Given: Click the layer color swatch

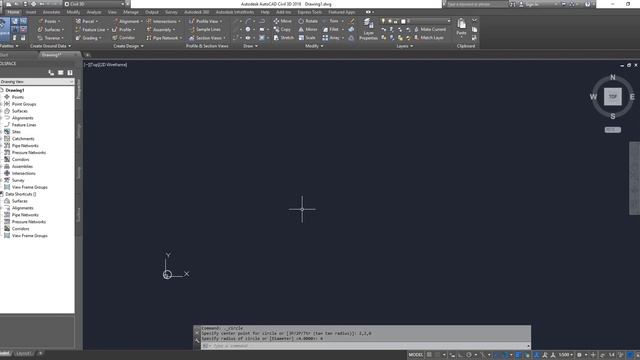Looking at the screenshot, I should pos(403,21).
